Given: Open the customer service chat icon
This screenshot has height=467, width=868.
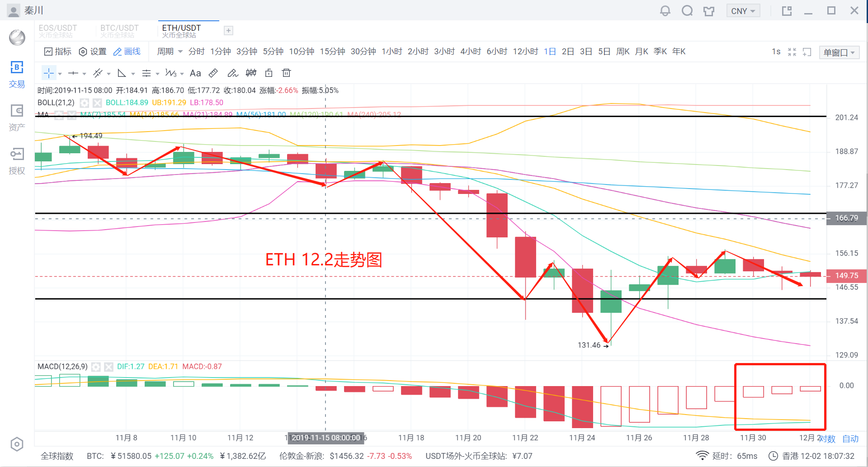Looking at the screenshot, I should tap(687, 11).
